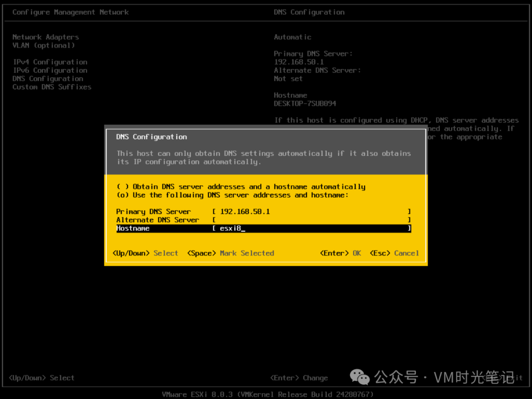532x399 pixels.
Task: Click the <Esc> Cancel dialog action
Action: 394,254
